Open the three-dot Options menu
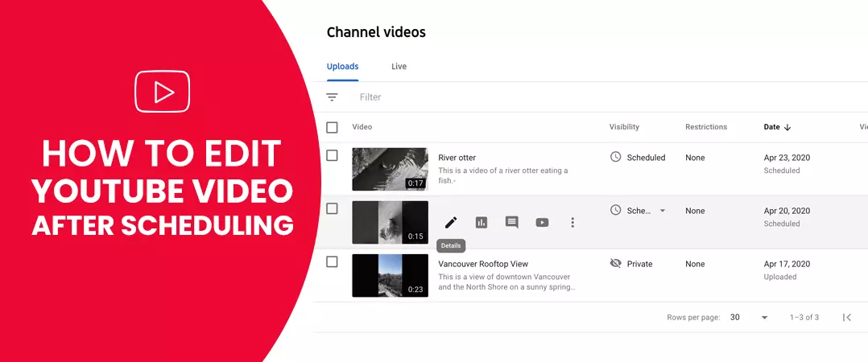 coord(572,222)
